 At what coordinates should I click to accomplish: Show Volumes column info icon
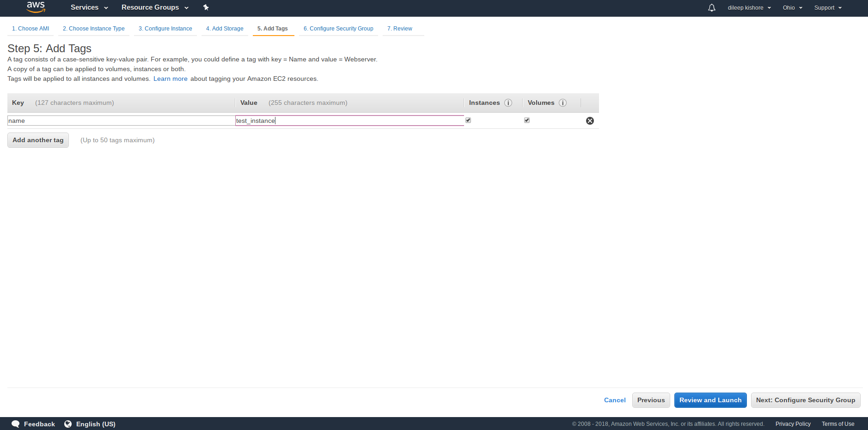pos(562,103)
